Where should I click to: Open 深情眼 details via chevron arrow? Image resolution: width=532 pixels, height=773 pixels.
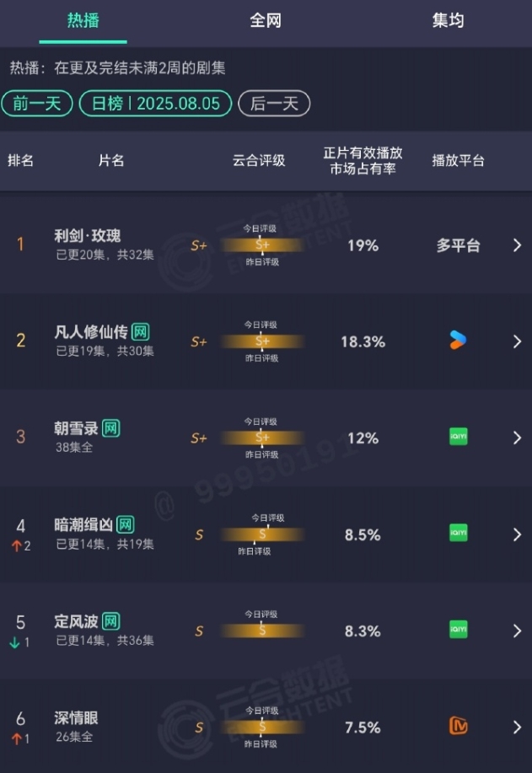tap(517, 727)
